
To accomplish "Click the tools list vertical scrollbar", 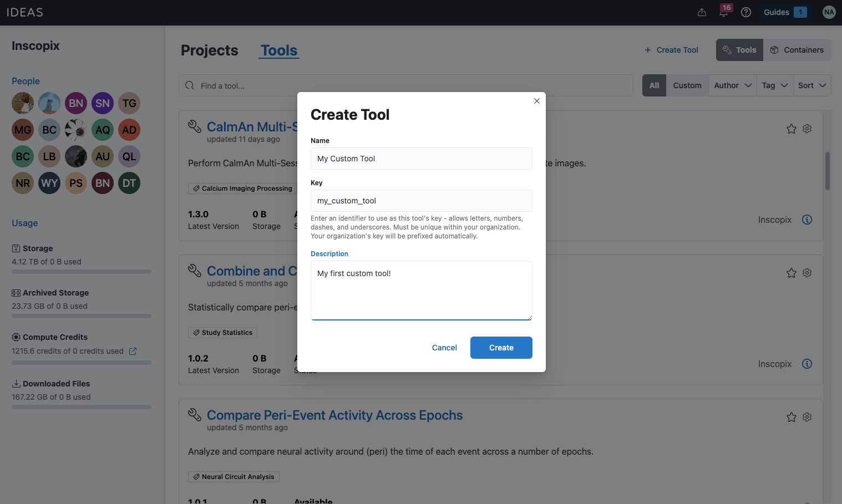I will (x=827, y=172).
